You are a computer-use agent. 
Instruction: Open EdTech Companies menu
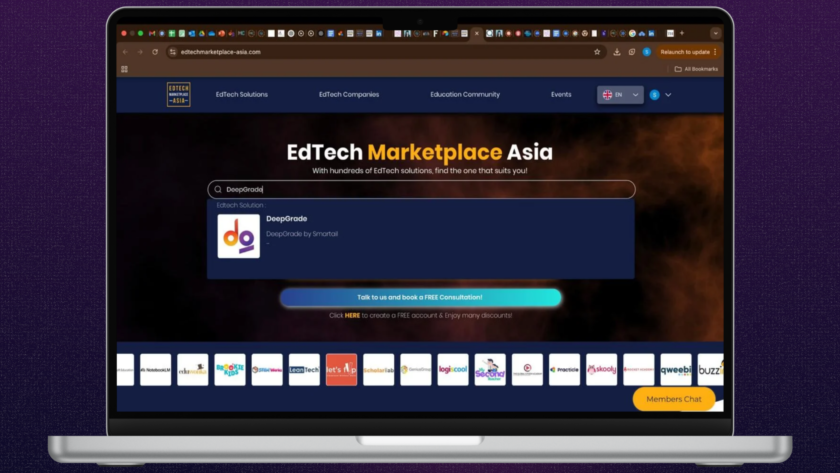pos(349,94)
